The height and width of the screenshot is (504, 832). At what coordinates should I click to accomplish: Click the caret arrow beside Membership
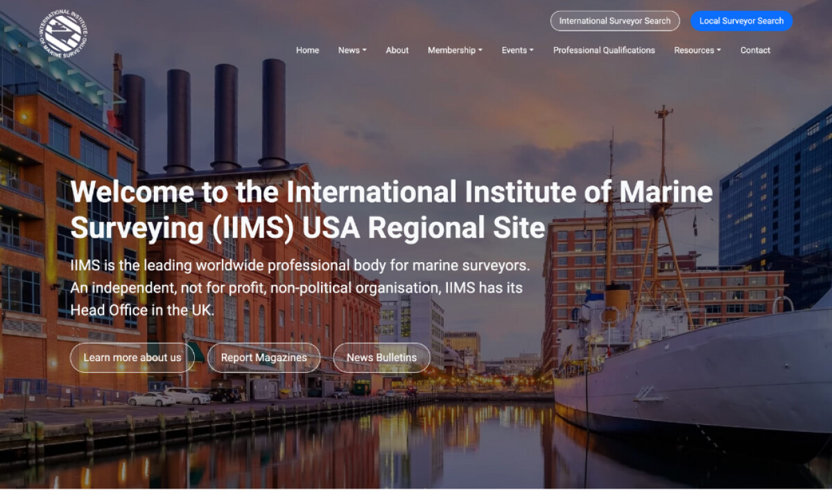click(x=480, y=51)
